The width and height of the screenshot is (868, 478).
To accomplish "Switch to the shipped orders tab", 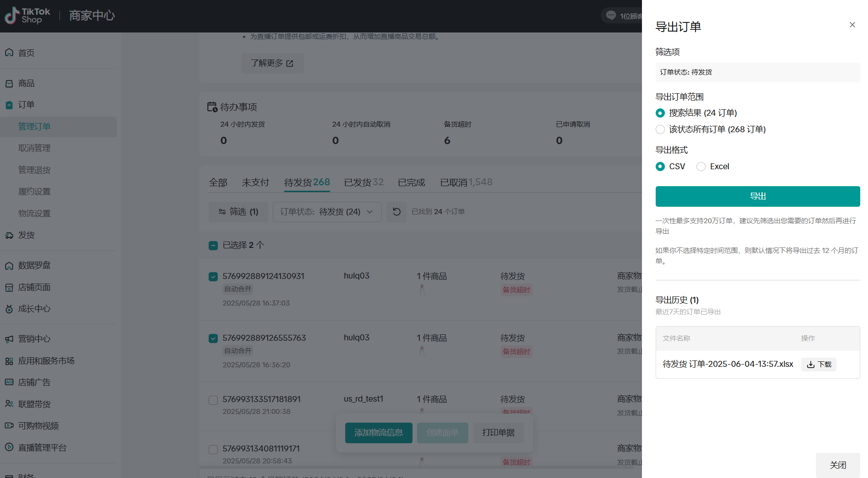I will click(x=363, y=183).
